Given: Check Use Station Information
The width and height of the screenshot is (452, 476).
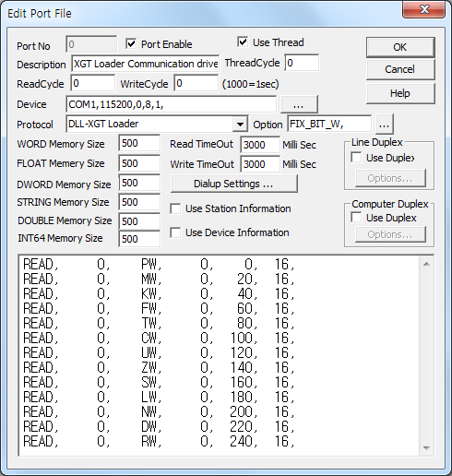Looking at the screenshot, I should [x=175, y=208].
